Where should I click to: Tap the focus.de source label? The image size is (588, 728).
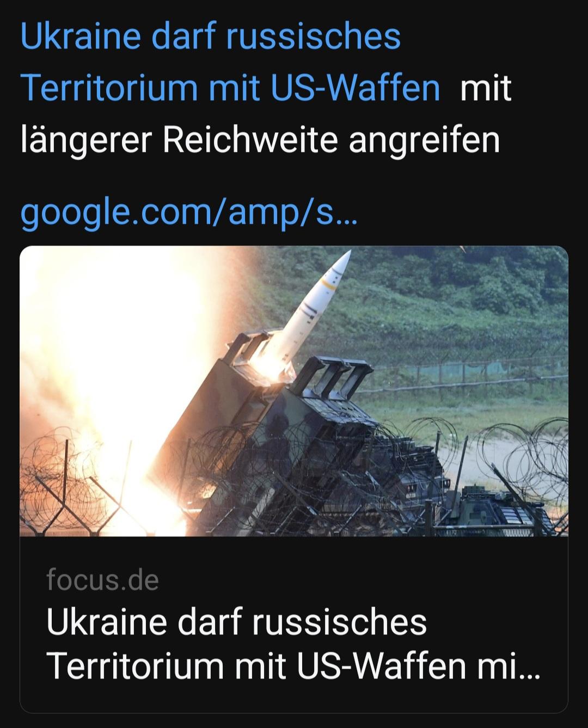point(102,579)
